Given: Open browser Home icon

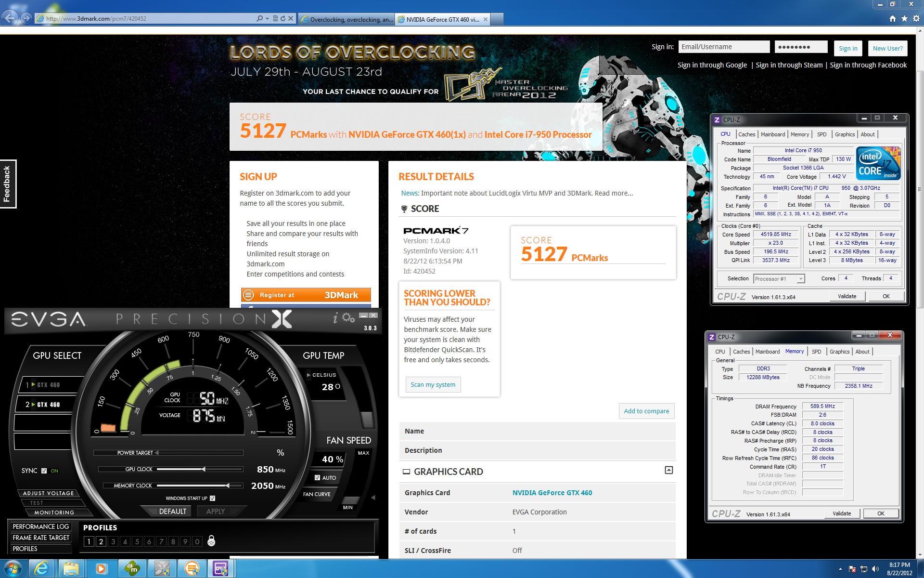Looking at the screenshot, I should [x=893, y=18].
